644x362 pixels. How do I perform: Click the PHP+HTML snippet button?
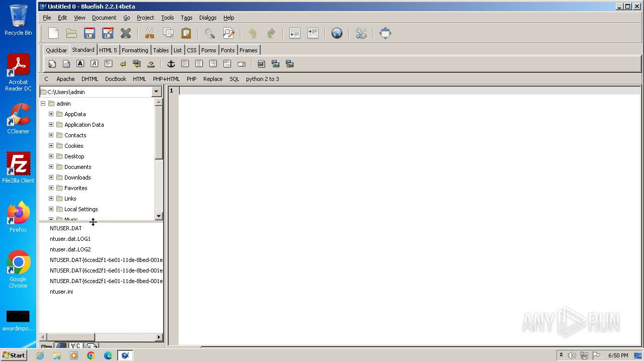166,79
